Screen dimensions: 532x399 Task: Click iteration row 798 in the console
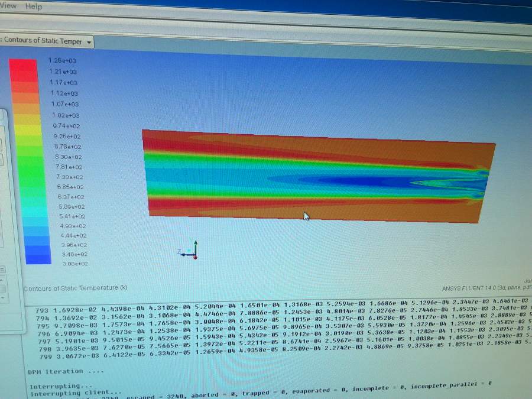[285, 345]
